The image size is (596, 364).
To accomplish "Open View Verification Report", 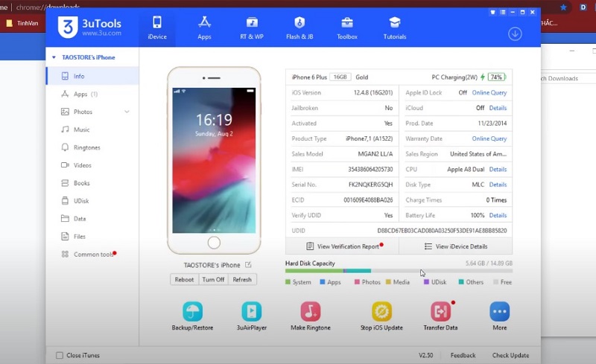I will (342, 246).
